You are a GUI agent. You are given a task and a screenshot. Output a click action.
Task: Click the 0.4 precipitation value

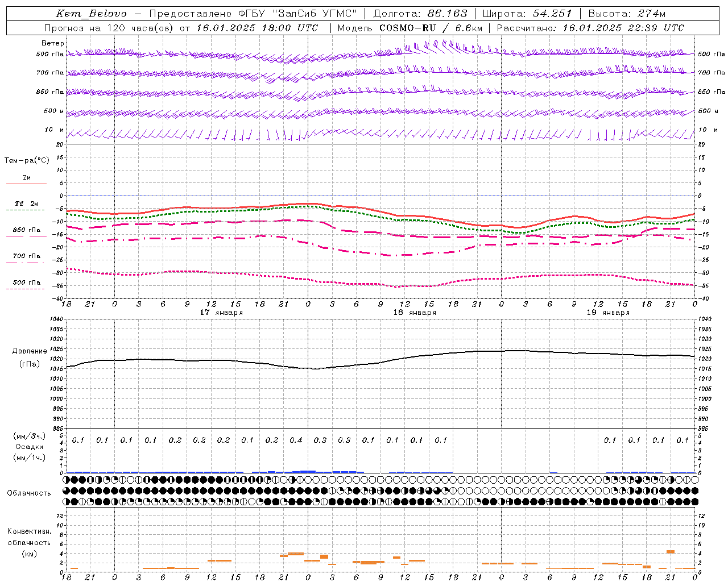[296, 440]
